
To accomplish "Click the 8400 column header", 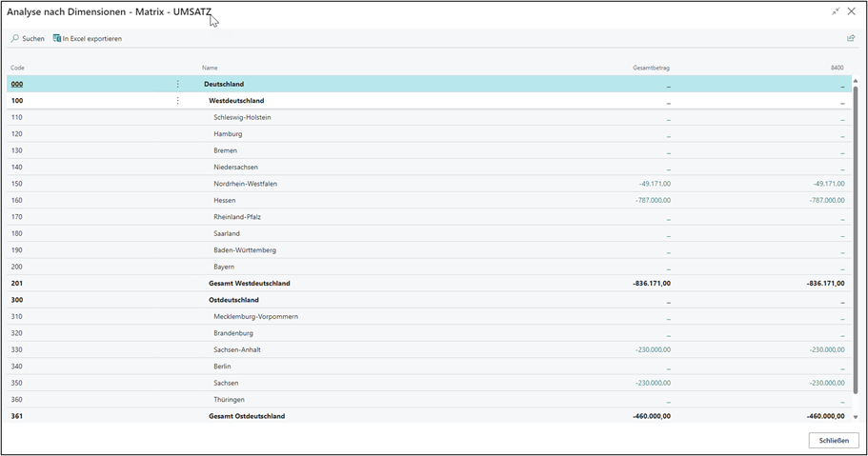I will [x=837, y=68].
